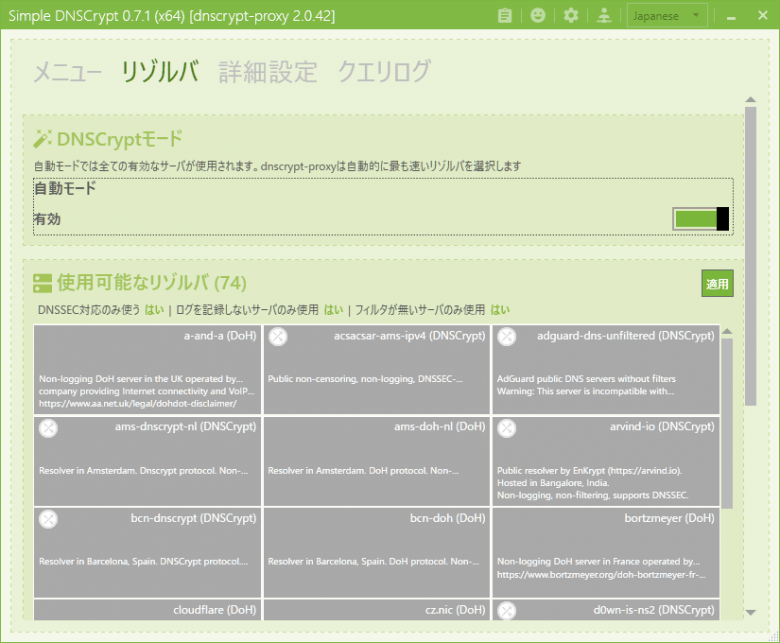Open settings gear icon in title bar

pos(571,16)
